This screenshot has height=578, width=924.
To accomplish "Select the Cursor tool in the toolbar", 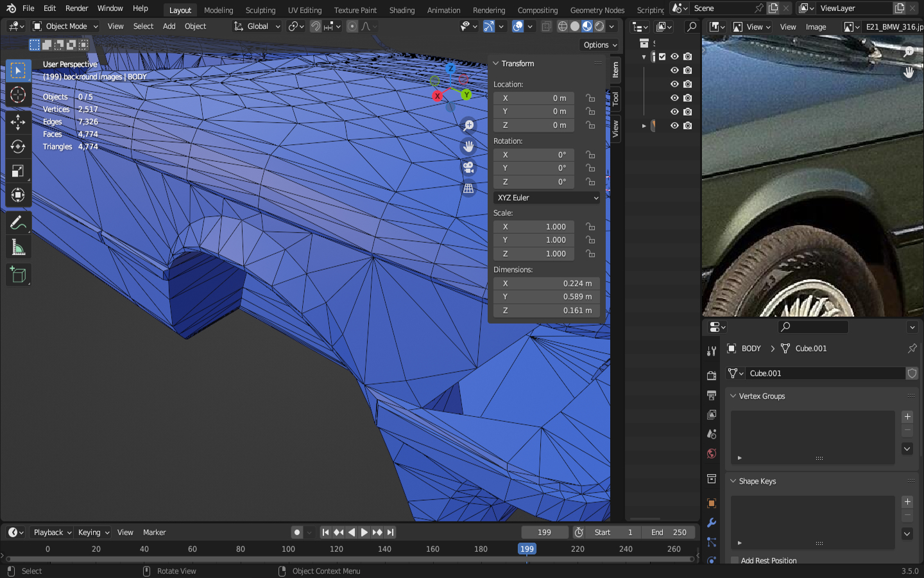I will tap(18, 95).
